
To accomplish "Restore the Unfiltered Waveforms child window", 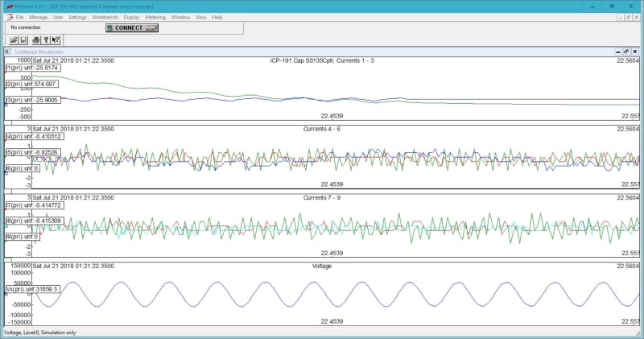I will tap(626, 52).
